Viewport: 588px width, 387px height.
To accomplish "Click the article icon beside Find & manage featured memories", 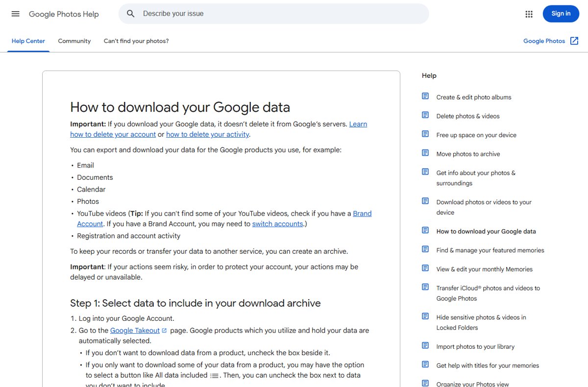I will coord(425,249).
